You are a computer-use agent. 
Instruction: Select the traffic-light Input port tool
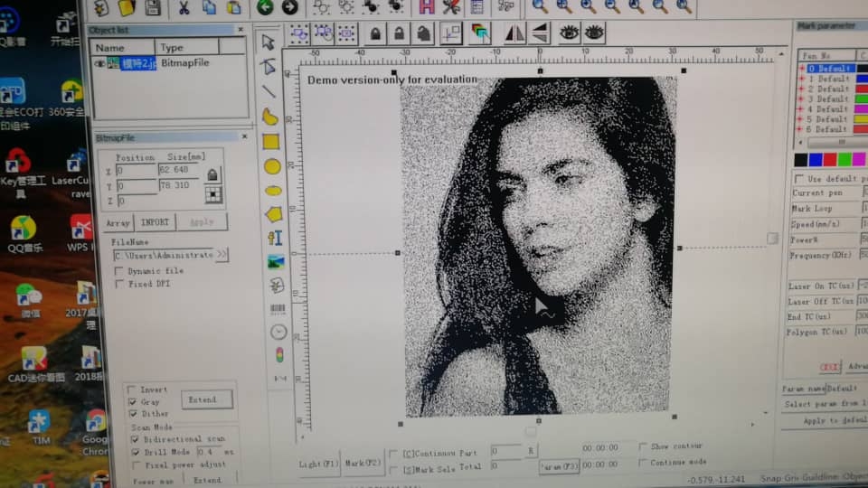279,355
